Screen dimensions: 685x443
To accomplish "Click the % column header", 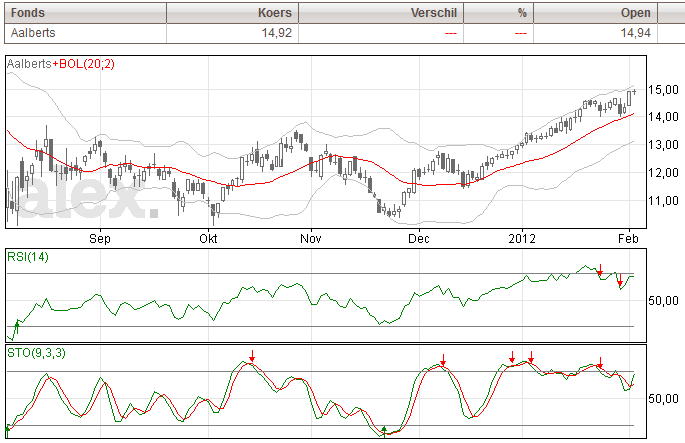I will point(498,13).
